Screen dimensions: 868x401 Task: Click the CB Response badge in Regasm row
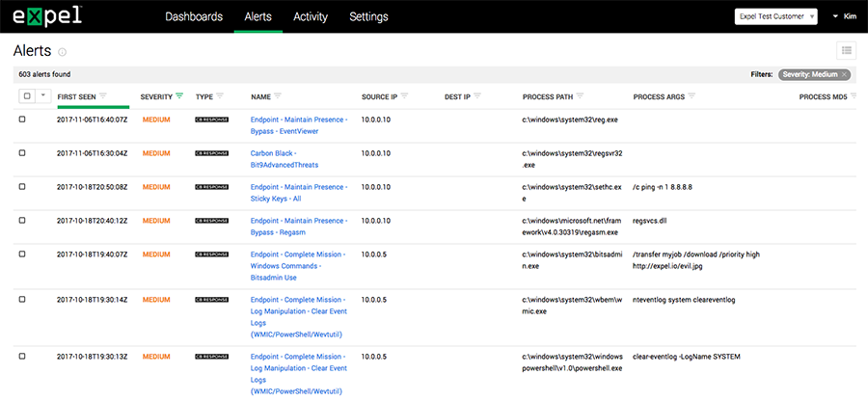(211, 221)
